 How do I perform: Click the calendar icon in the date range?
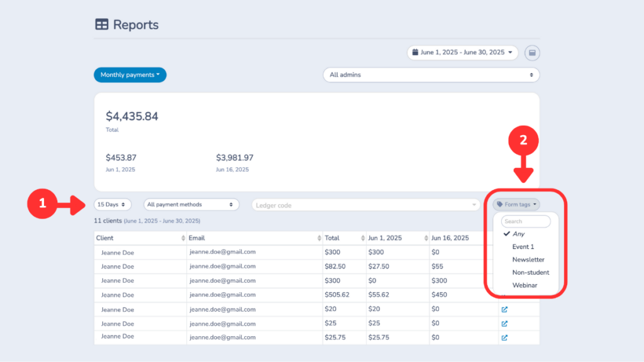pos(417,53)
